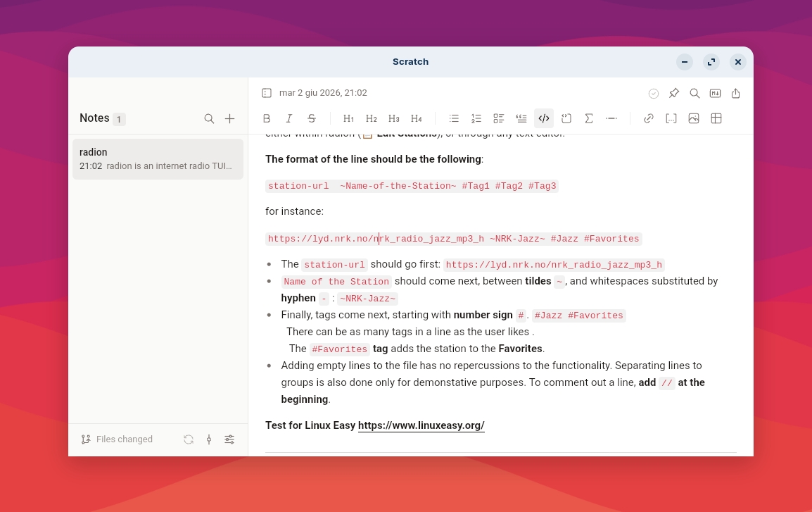Insert math formula with sigma icon
Screen dimensions: 812x512
click(x=589, y=119)
